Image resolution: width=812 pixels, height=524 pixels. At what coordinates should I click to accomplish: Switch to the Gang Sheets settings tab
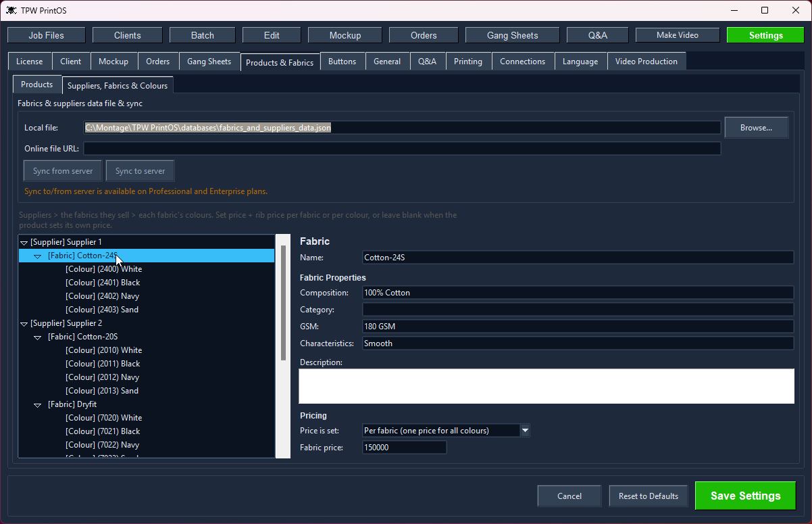click(x=209, y=62)
